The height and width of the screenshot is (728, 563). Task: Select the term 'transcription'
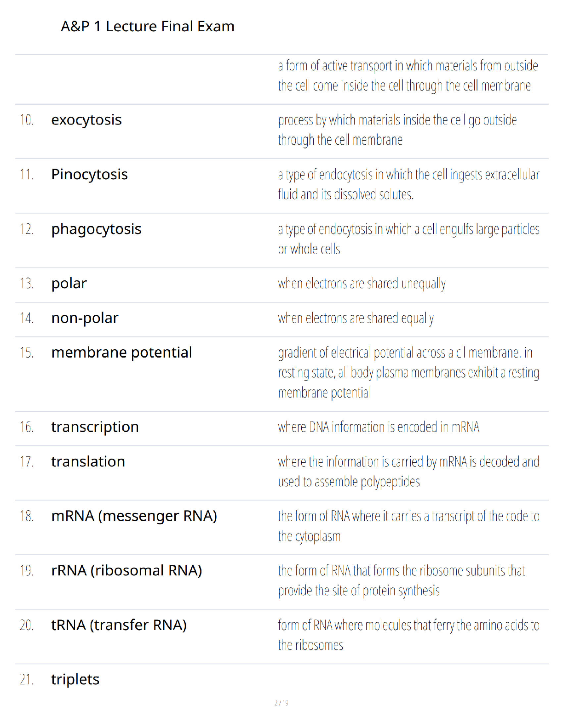coord(95,427)
